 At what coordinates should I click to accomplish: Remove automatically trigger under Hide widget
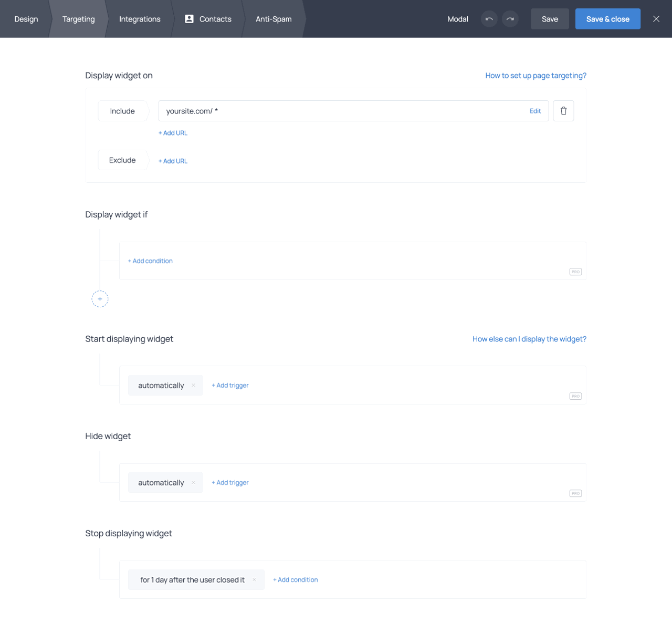coord(193,483)
